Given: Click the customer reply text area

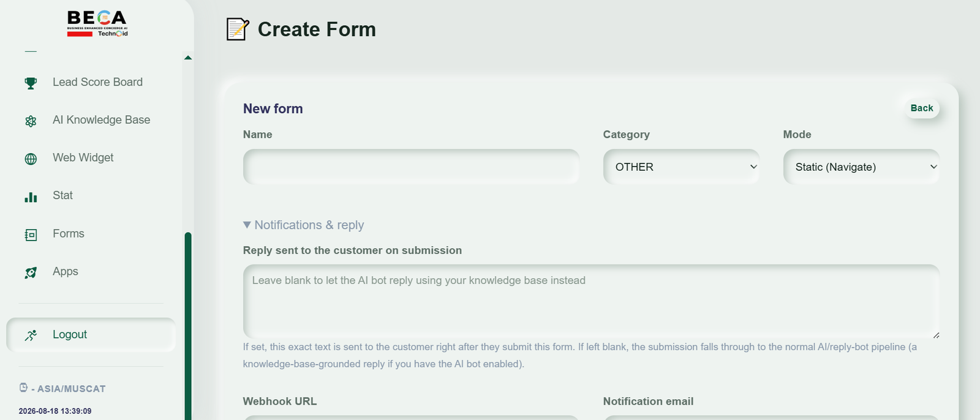Looking at the screenshot, I should pyautogui.click(x=591, y=302).
